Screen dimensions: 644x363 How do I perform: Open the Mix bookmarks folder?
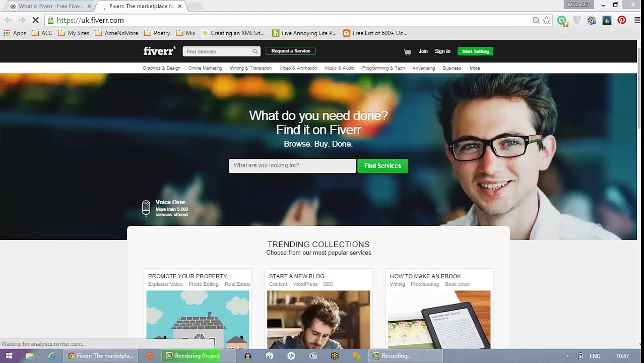(185, 33)
